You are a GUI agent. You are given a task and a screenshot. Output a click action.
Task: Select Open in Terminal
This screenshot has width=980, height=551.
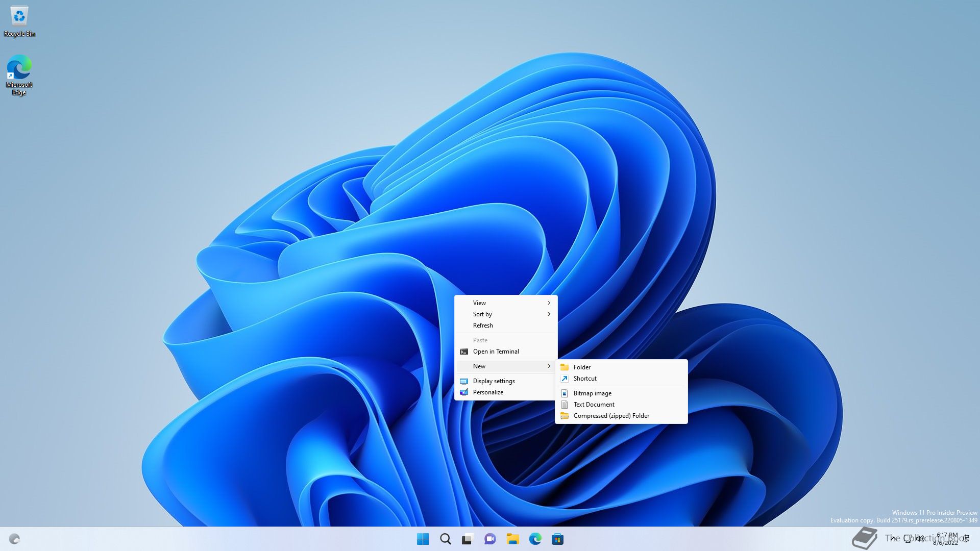506,351
